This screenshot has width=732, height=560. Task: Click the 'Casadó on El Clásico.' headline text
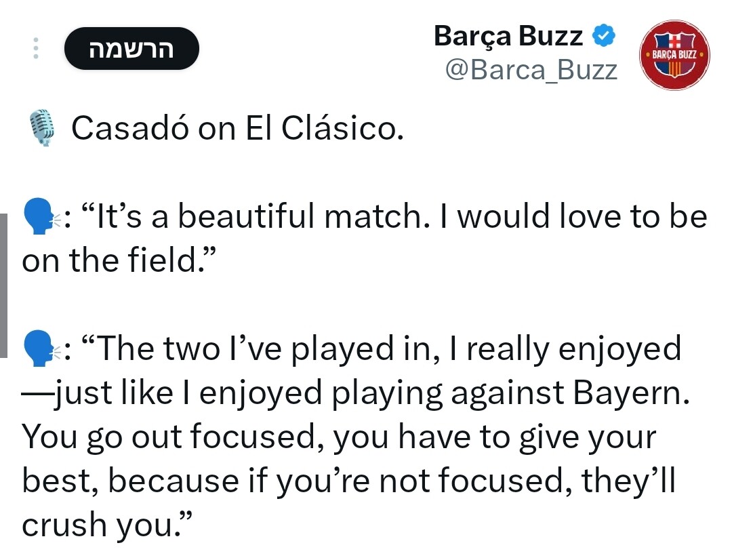(238, 128)
